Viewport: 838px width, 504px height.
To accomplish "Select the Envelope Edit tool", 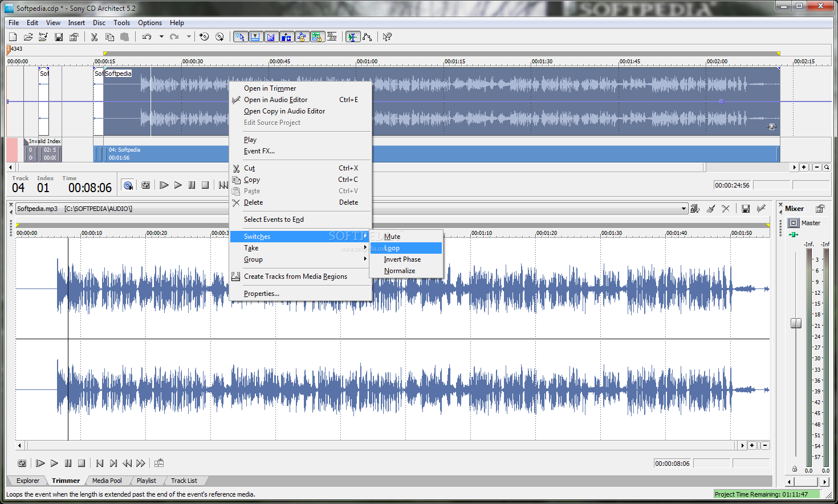I will (x=367, y=37).
